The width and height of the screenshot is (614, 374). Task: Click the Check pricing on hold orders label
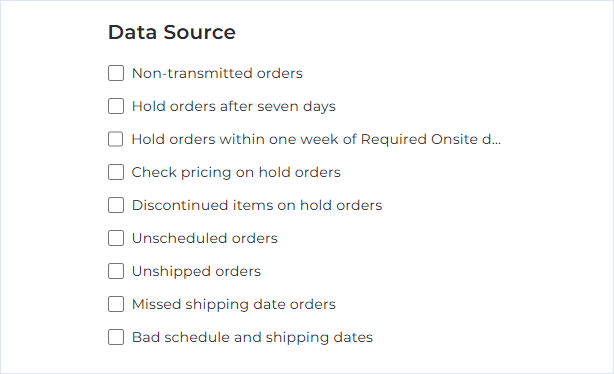click(236, 173)
